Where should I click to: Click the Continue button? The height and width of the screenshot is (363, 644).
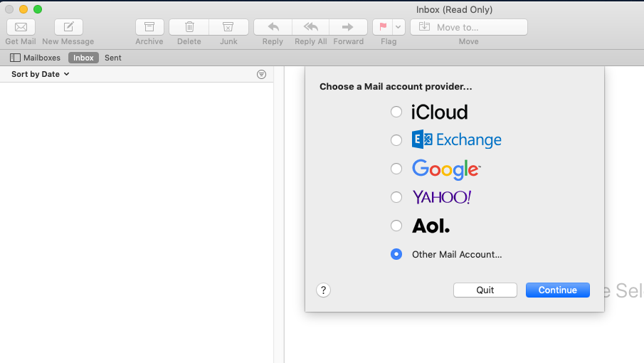(x=558, y=290)
